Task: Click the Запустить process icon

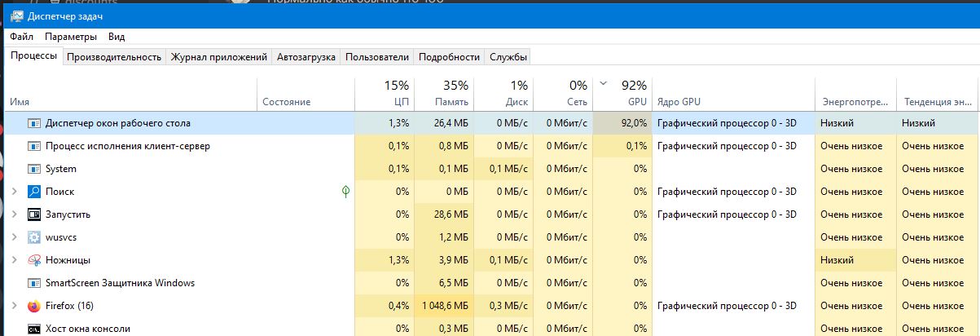Action: [x=33, y=214]
